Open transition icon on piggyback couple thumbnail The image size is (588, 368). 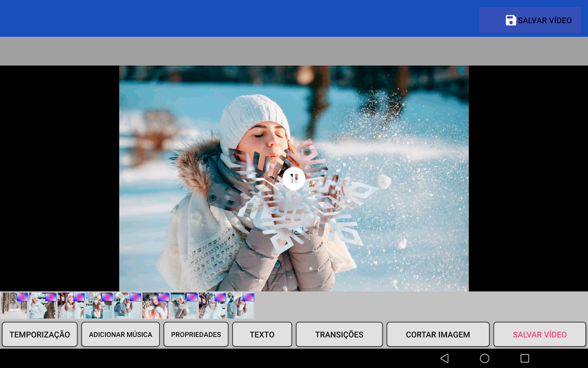pyautogui.click(x=107, y=297)
